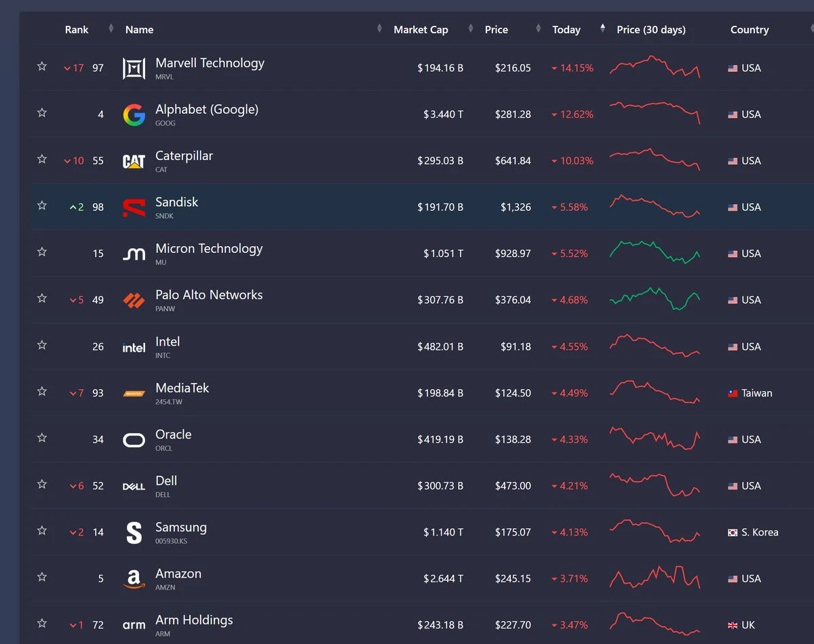The image size is (814, 644).
Task: Click the Samsung logo icon
Action: (134, 533)
